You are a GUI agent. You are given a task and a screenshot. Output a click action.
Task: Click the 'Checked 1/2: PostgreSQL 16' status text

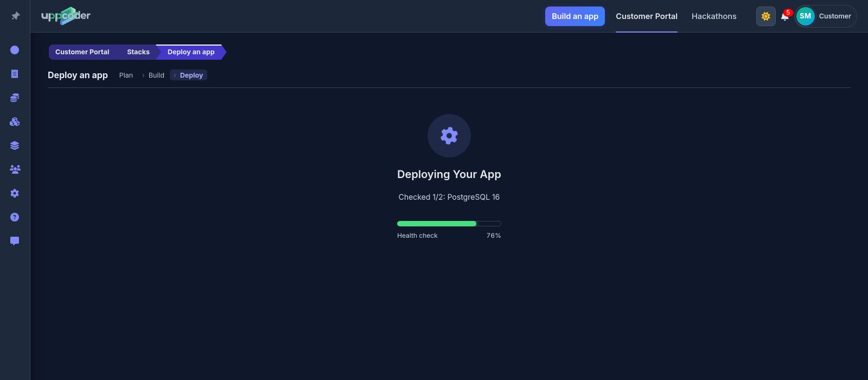pos(449,197)
